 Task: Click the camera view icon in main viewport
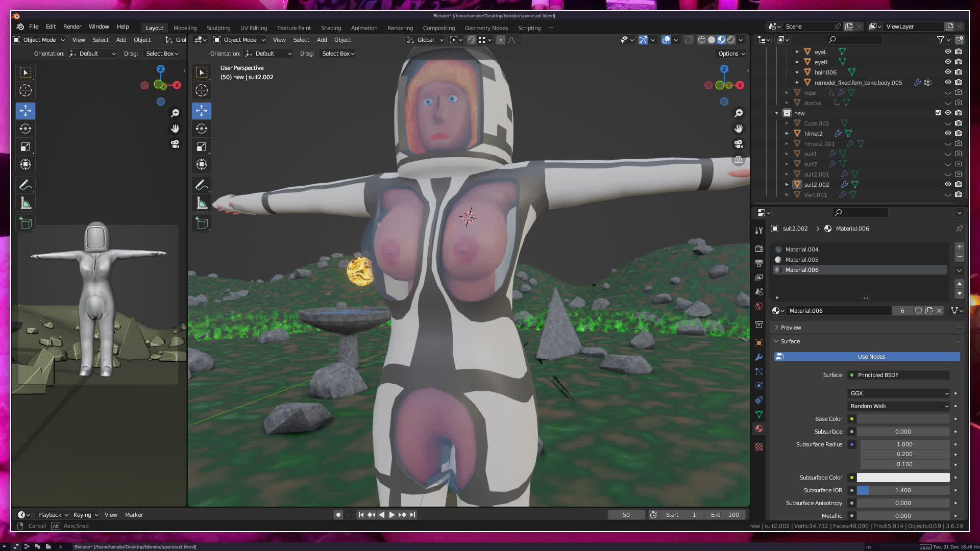(739, 144)
